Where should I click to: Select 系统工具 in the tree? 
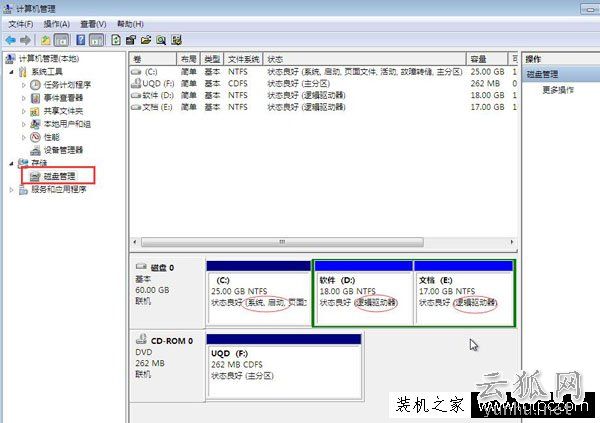(x=47, y=72)
